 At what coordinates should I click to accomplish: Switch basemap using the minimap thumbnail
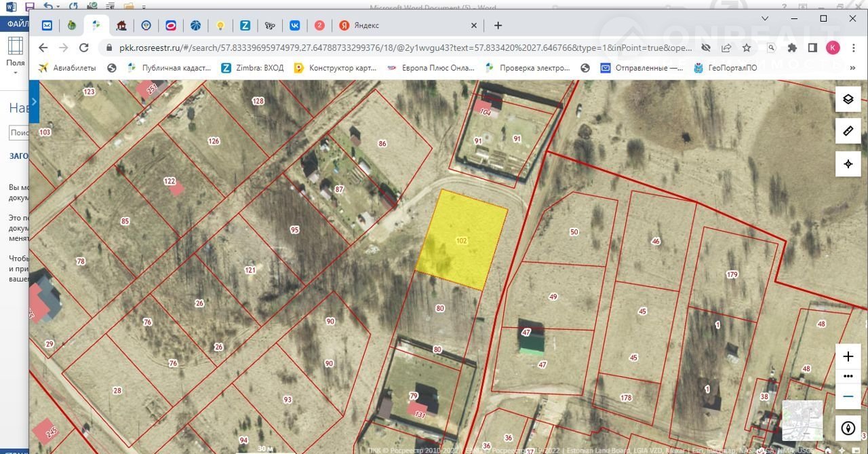802,421
